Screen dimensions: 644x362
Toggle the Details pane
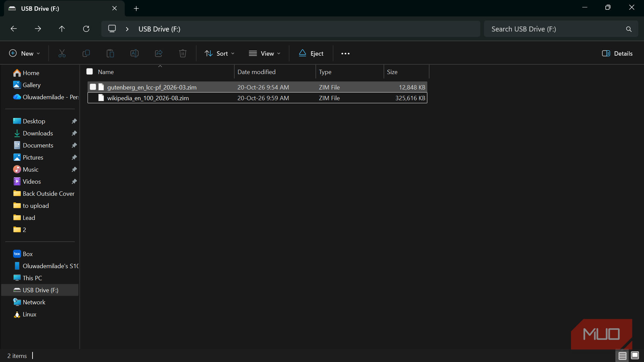pyautogui.click(x=618, y=53)
